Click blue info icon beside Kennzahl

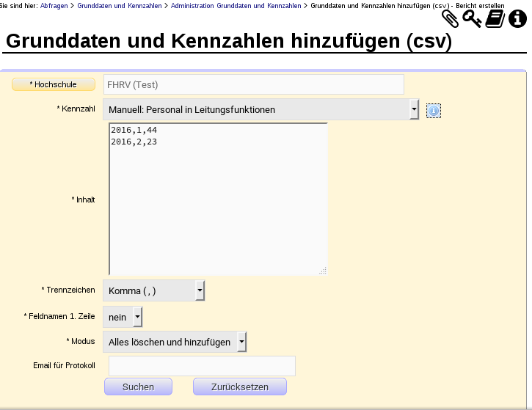[x=433, y=110]
